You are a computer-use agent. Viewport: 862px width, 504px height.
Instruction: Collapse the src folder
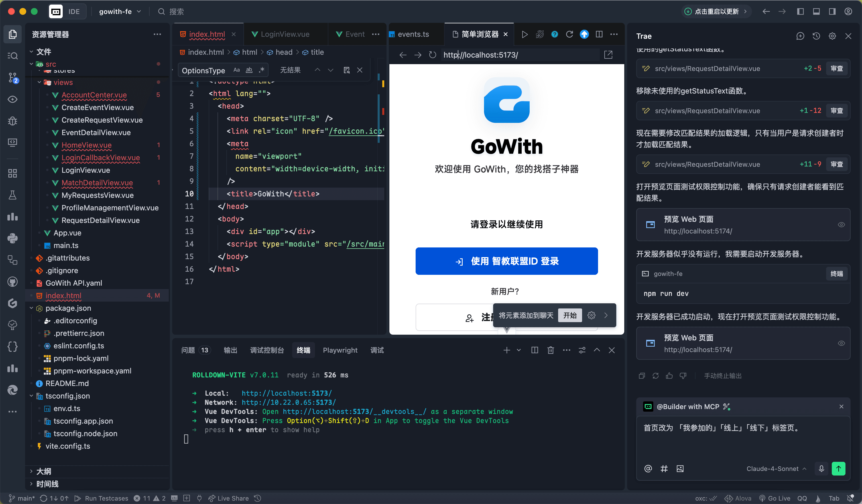pos(31,64)
